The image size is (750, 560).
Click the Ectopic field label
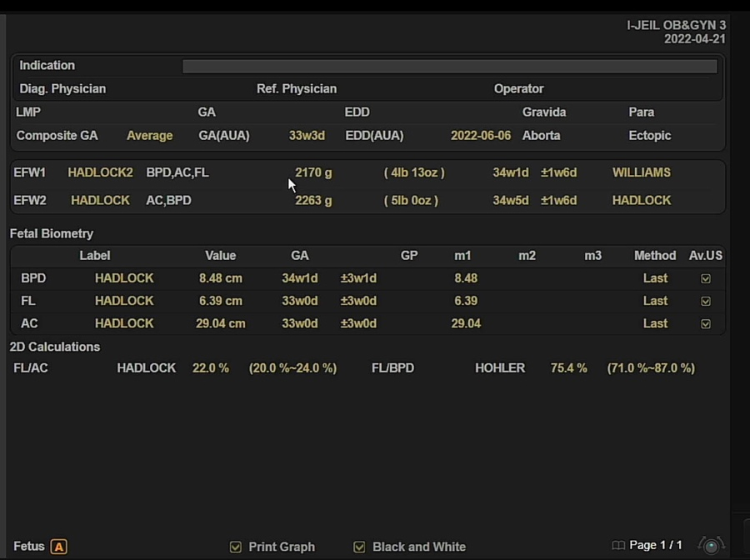tap(649, 136)
